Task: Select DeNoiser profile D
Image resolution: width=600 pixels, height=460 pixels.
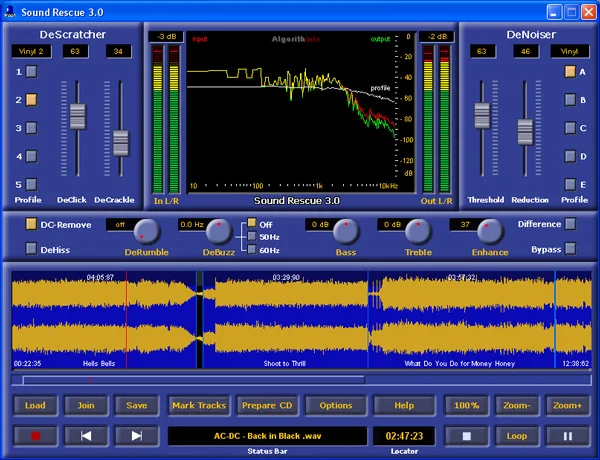Action: click(x=570, y=156)
